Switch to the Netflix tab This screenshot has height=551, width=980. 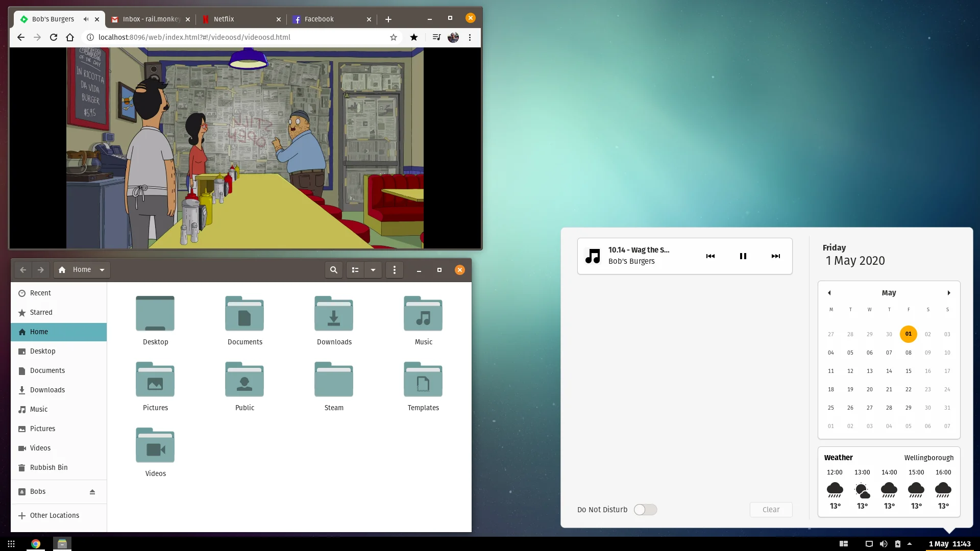click(x=242, y=19)
